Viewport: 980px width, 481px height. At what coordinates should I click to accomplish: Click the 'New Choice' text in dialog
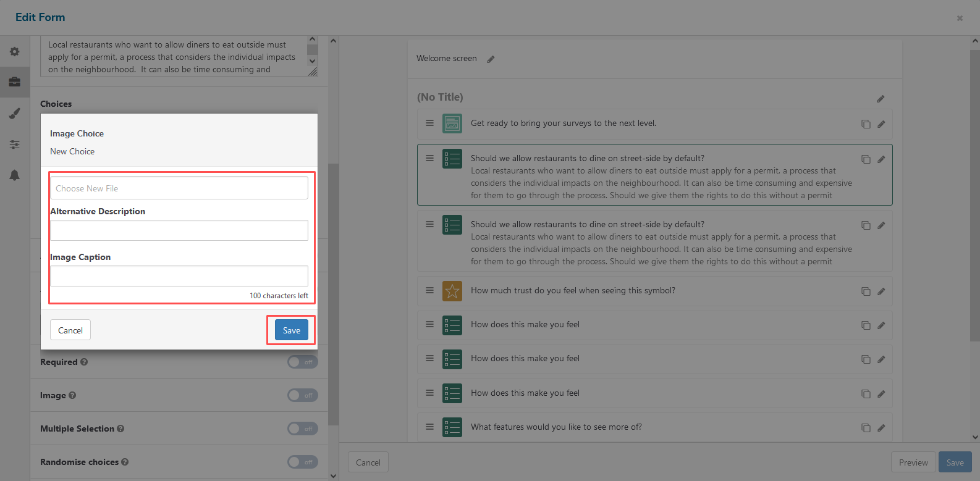pos(72,151)
